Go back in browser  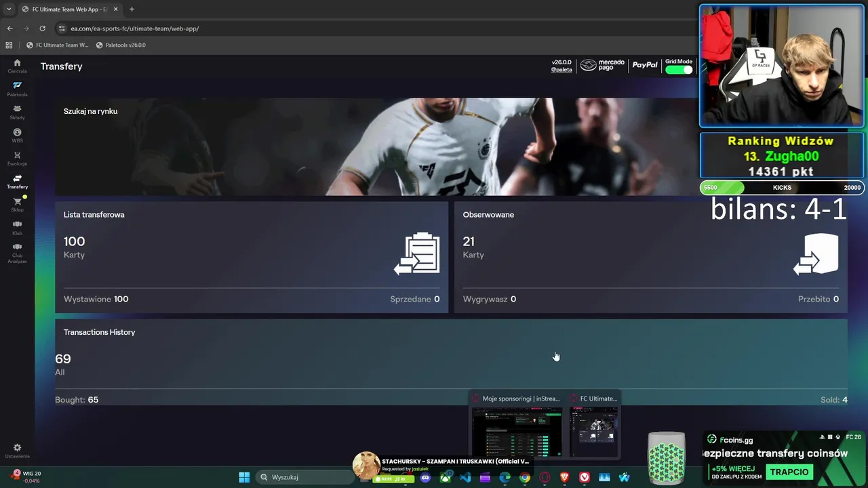[x=9, y=28]
